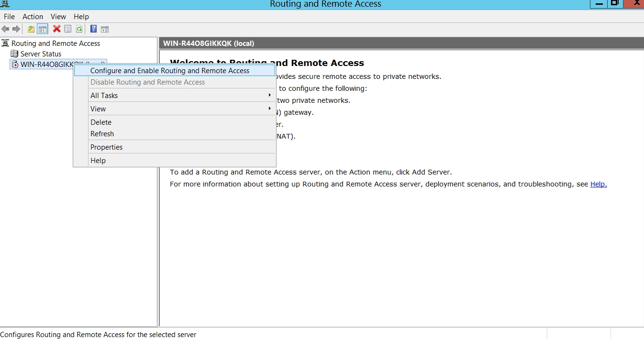Open the File menu
This screenshot has width=644, height=339.
(9, 17)
